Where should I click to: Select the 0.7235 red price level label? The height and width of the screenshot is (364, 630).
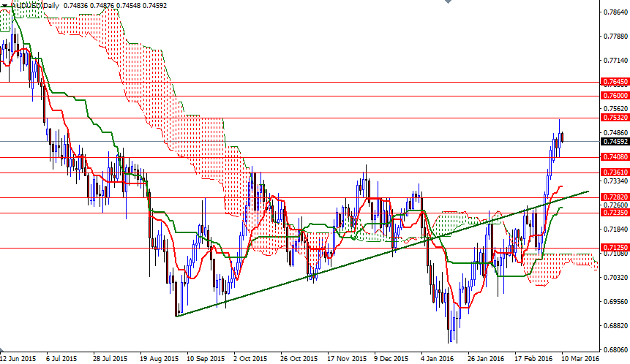[614, 212]
